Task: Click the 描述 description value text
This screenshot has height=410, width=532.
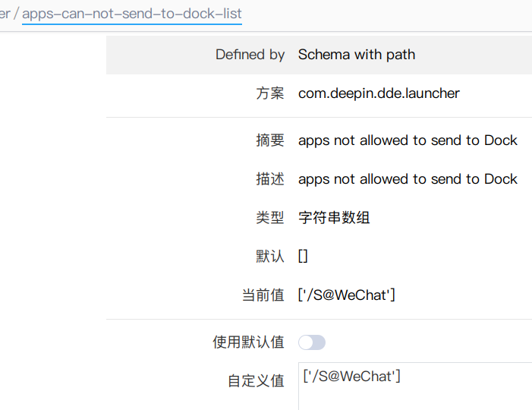Action: (x=408, y=179)
